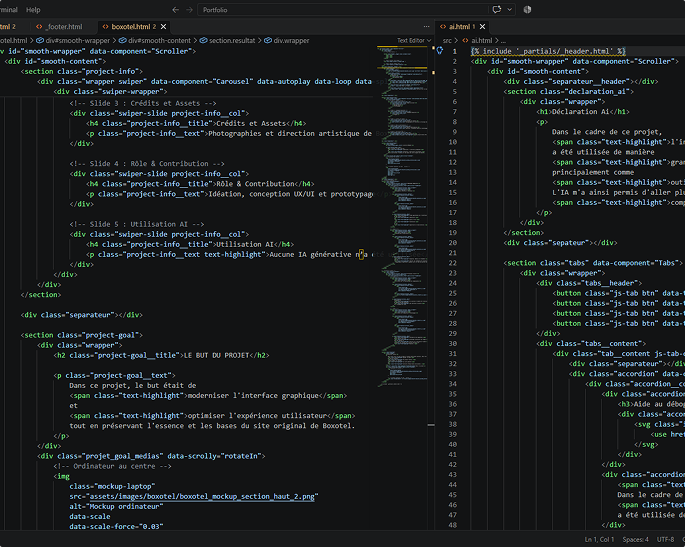
Task: Open the Help menu
Action: (x=33, y=10)
